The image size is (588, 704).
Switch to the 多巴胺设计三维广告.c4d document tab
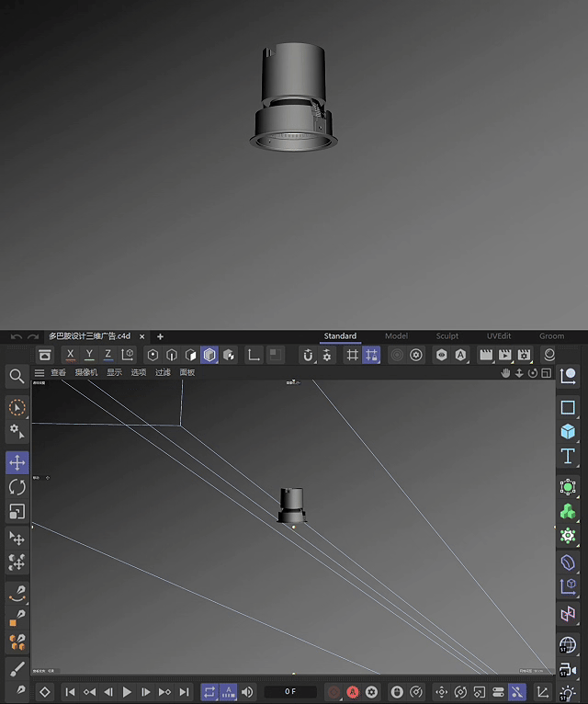tap(89, 335)
